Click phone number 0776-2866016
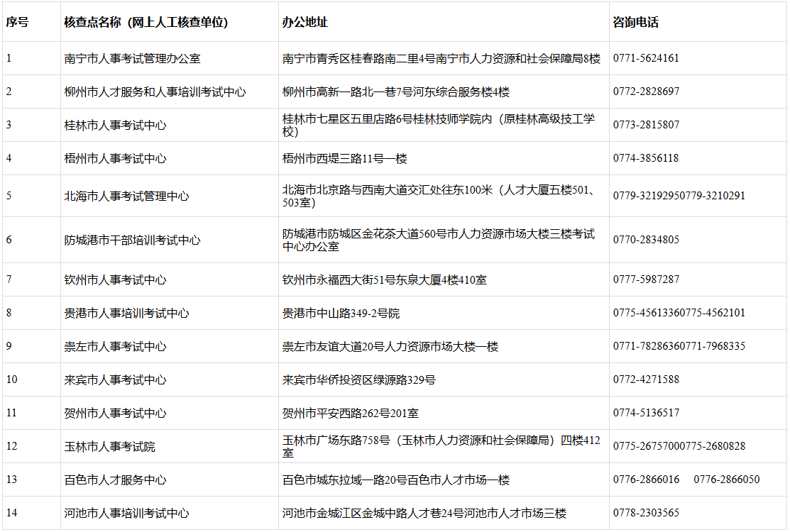 tap(646, 479)
